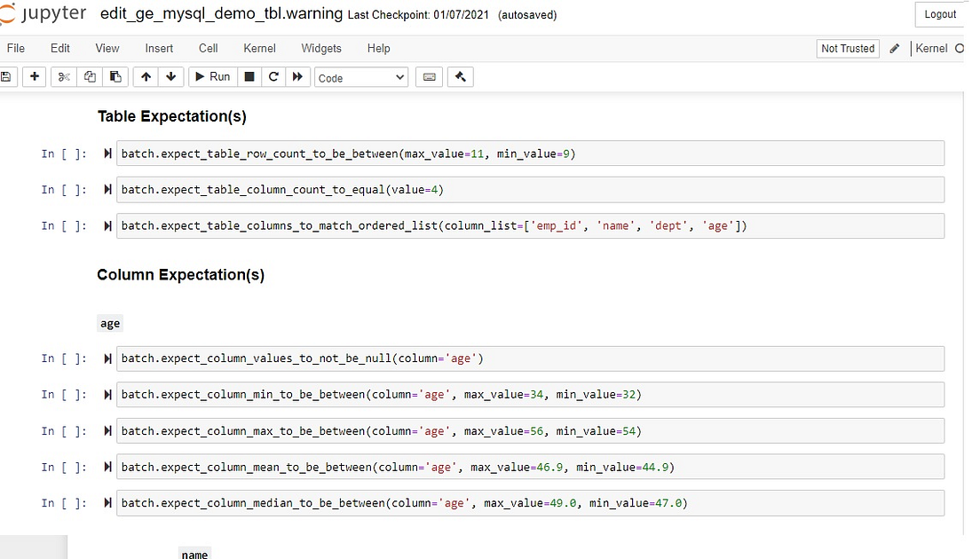Interrupt the kernel with stop icon
Screen dimensions: 980x559
[x=249, y=77]
